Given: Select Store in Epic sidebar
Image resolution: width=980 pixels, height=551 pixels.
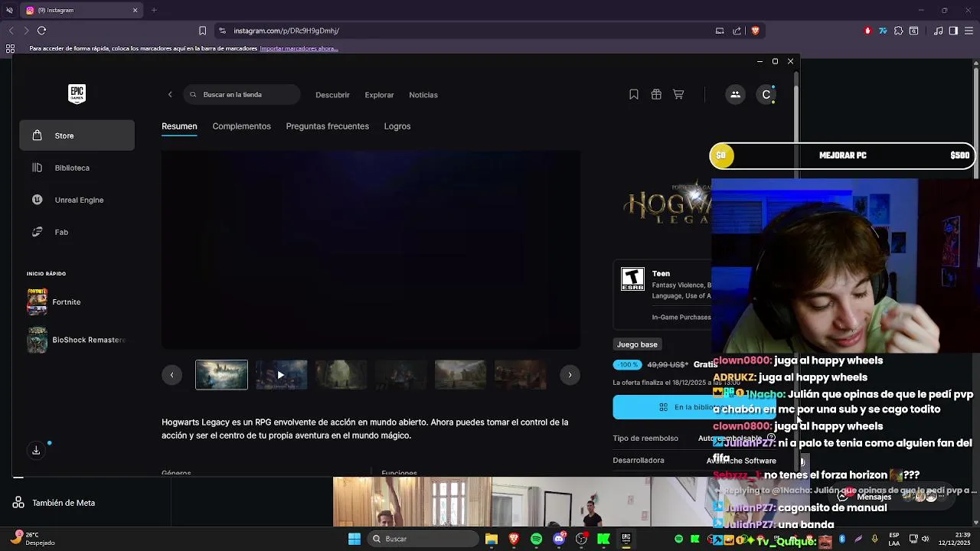Looking at the screenshot, I should pyautogui.click(x=77, y=135).
